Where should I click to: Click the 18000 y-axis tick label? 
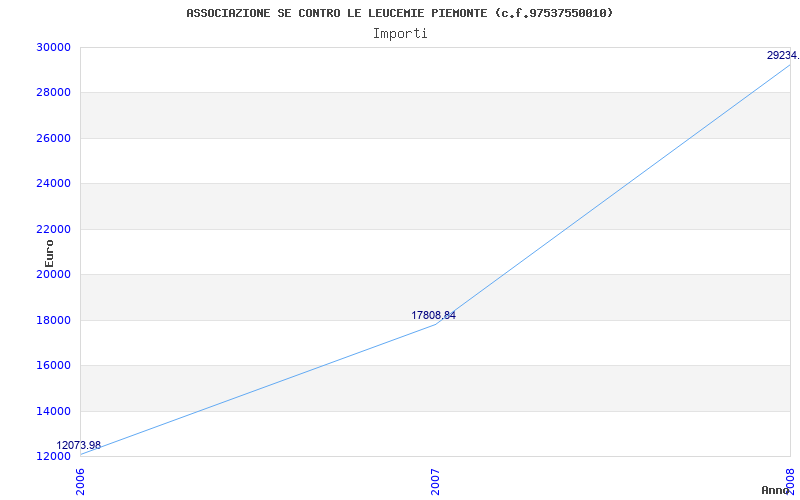pos(53,320)
